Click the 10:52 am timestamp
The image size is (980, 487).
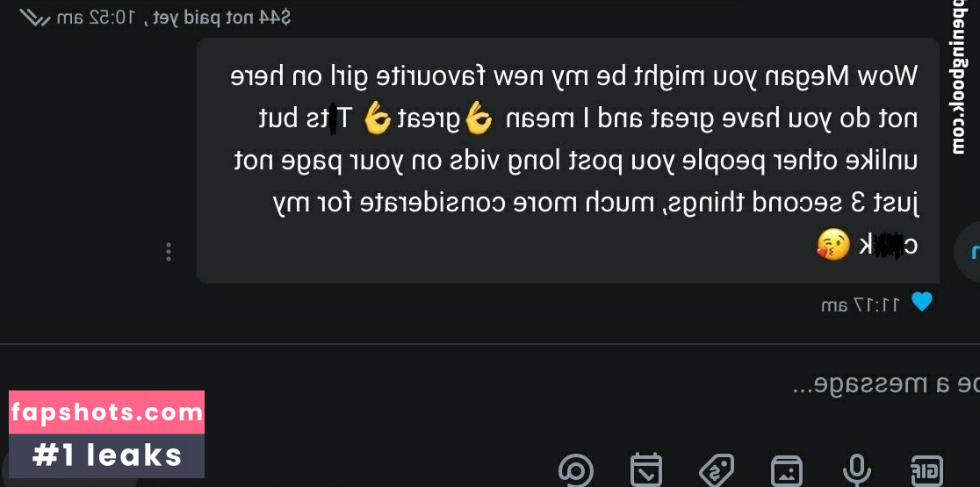tap(96, 18)
